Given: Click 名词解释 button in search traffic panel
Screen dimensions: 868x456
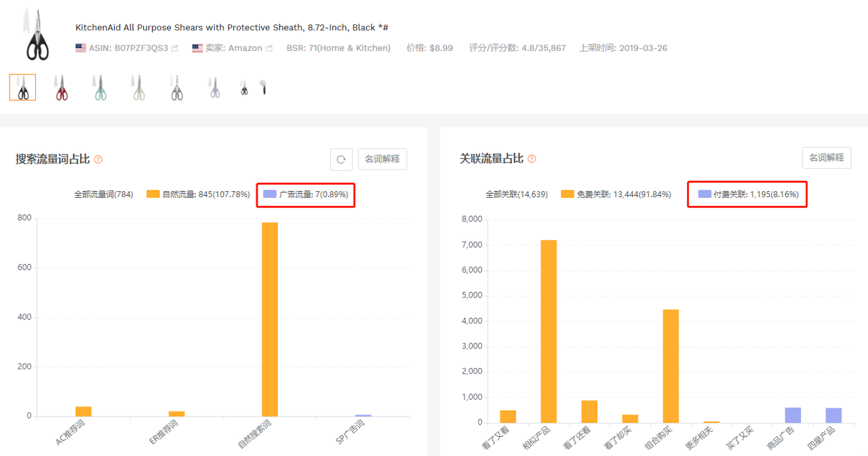Looking at the screenshot, I should (382, 159).
